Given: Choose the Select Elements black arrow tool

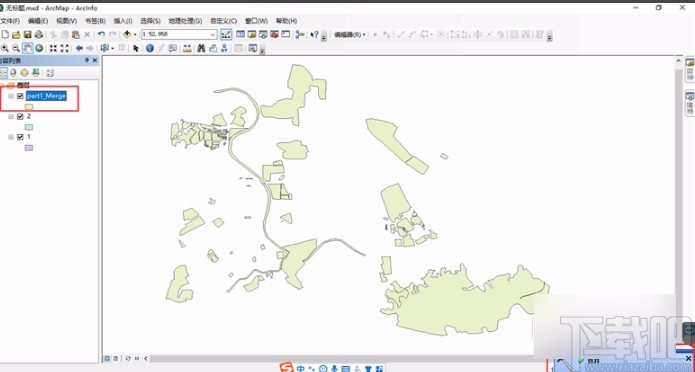Looking at the screenshot, I should point(136,48).
